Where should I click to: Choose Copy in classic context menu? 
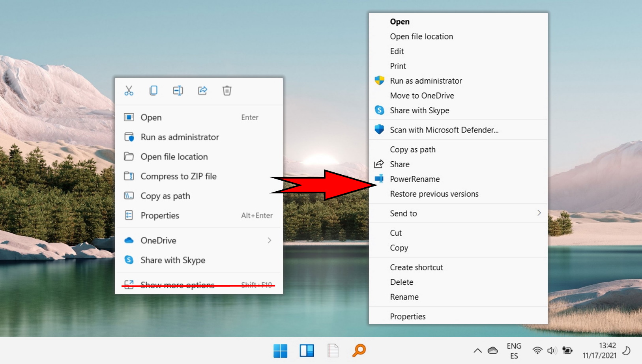pyautogui.click(x=458, y=248)
